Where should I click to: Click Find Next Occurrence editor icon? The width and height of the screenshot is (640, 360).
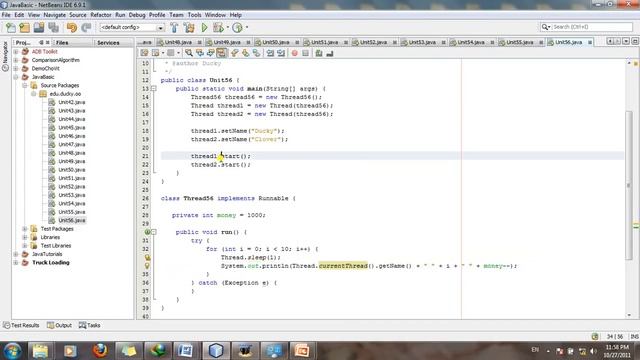point(211,53)
